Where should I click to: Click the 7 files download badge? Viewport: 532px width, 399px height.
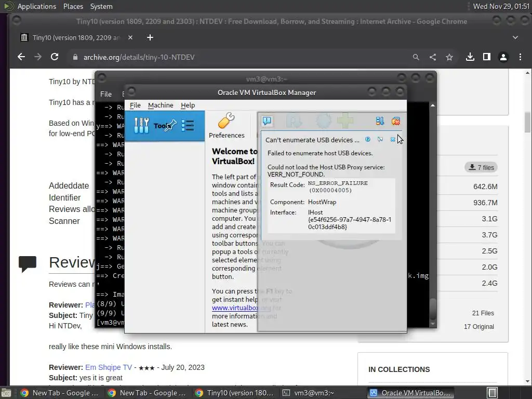coord(481,167)
